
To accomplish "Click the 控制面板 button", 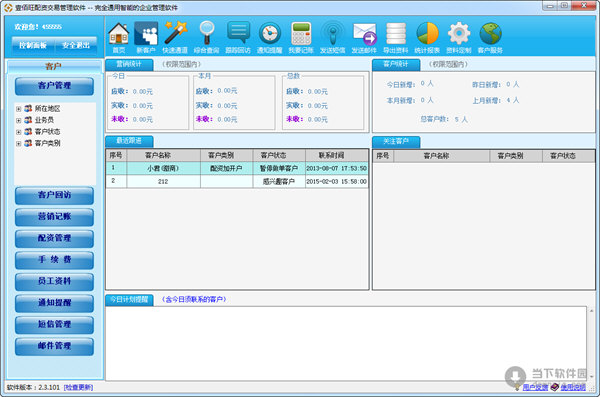I will click(x=33, y=46).
